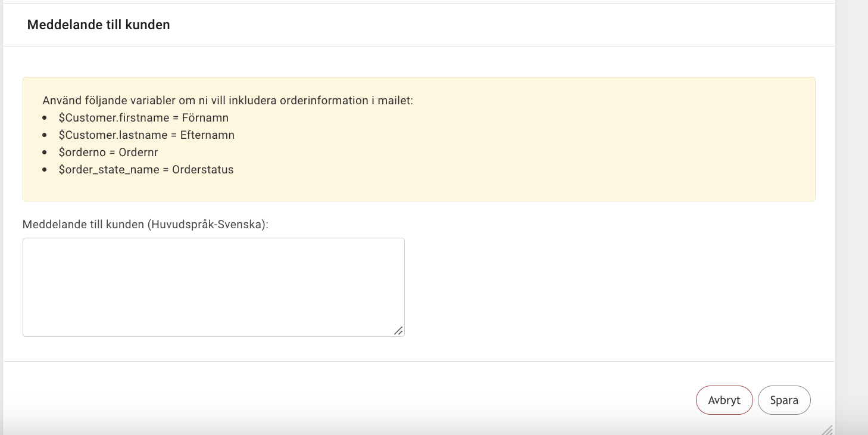Click the 'Använd följande variabler' intro line
The width and height of the screenshot is (868, 435).
[227, 100]
